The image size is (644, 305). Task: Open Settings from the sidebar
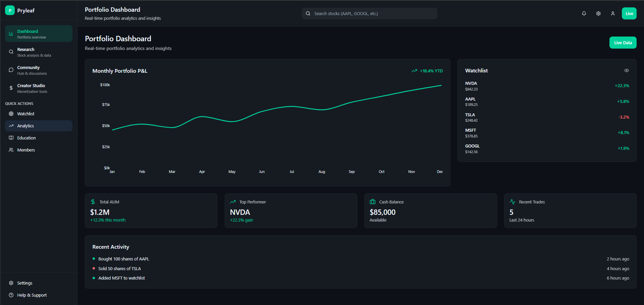click(24, 283)
